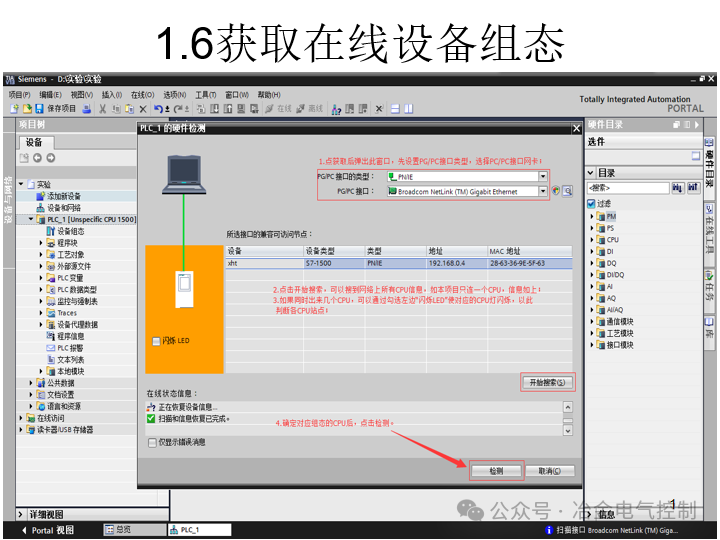Click the Download to device icon

click(214, 109)
